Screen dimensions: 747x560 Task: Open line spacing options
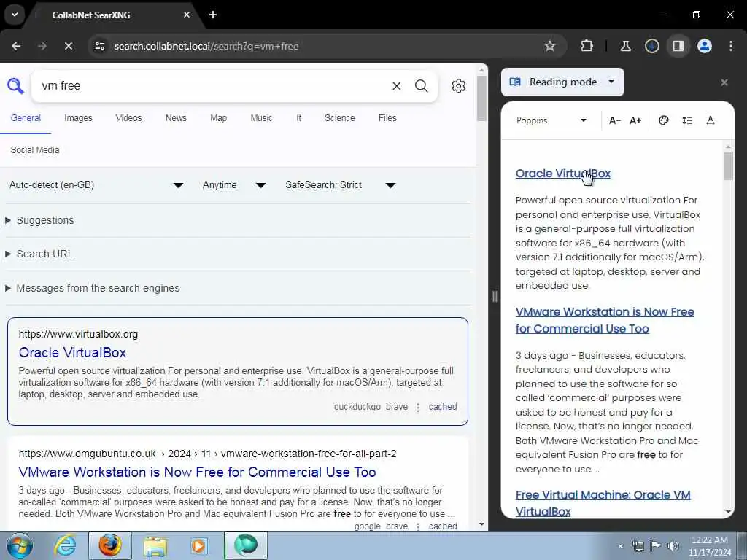(x=687, y=120)
